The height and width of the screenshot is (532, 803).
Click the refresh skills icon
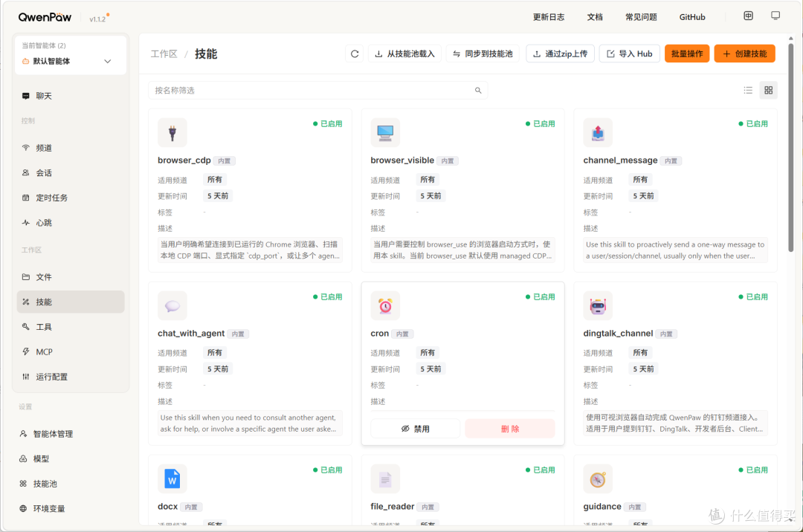355,53
